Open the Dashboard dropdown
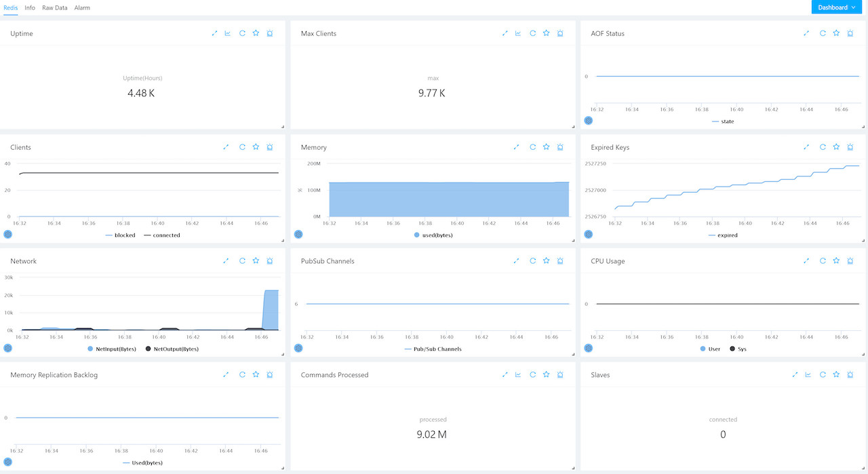 pos(836,7)
